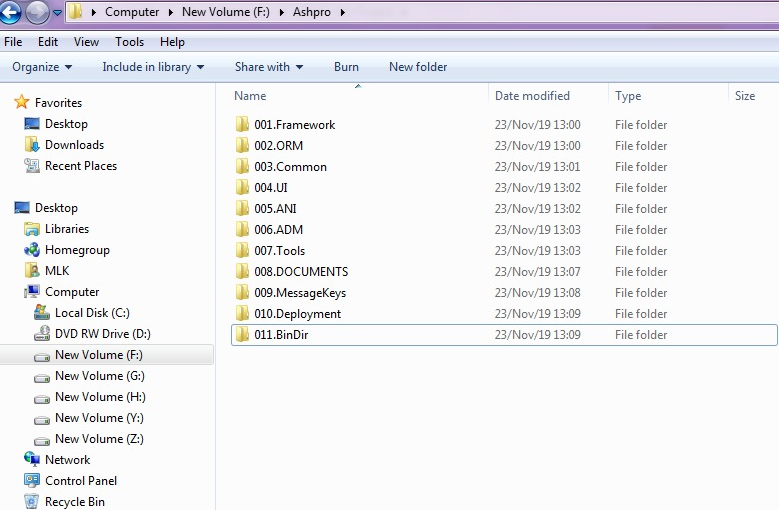Click the MLK user folder icon
Viewport: 779px width, 510px height.
pyautogui.click(x=31, y=271)
